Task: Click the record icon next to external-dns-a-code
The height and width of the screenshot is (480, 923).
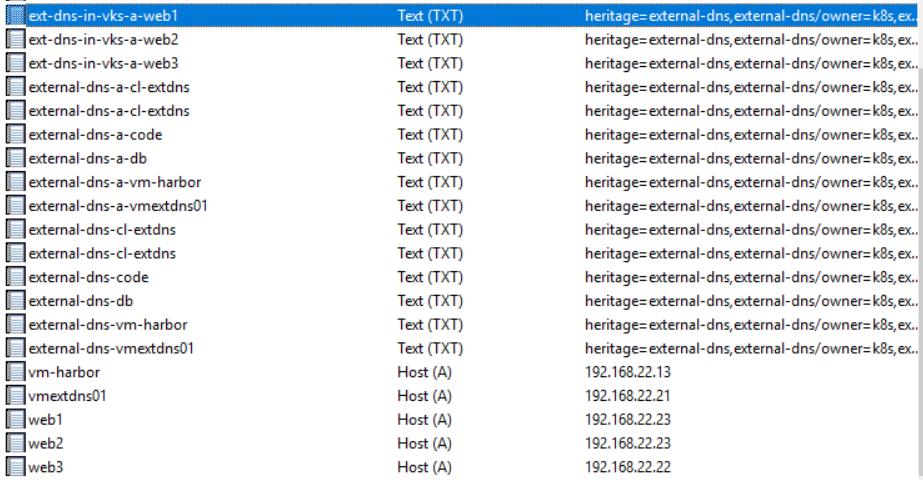Action: pos(15,135)
